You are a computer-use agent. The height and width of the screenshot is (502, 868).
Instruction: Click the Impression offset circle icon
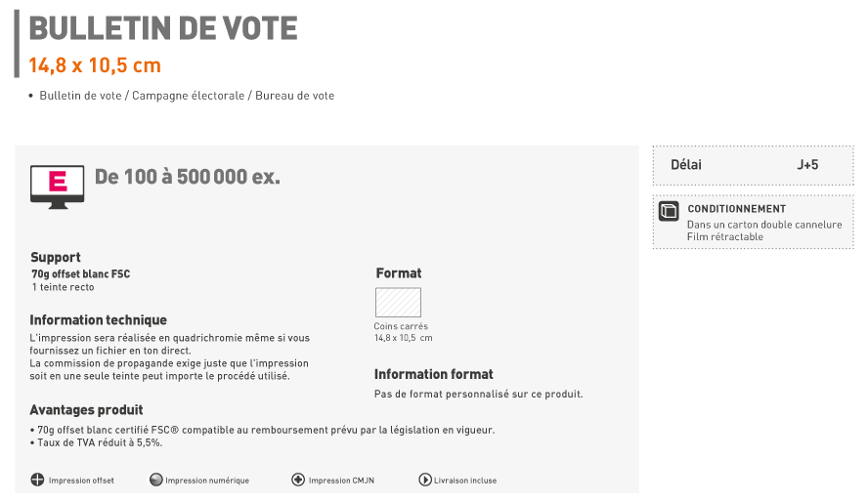point(37,480)
